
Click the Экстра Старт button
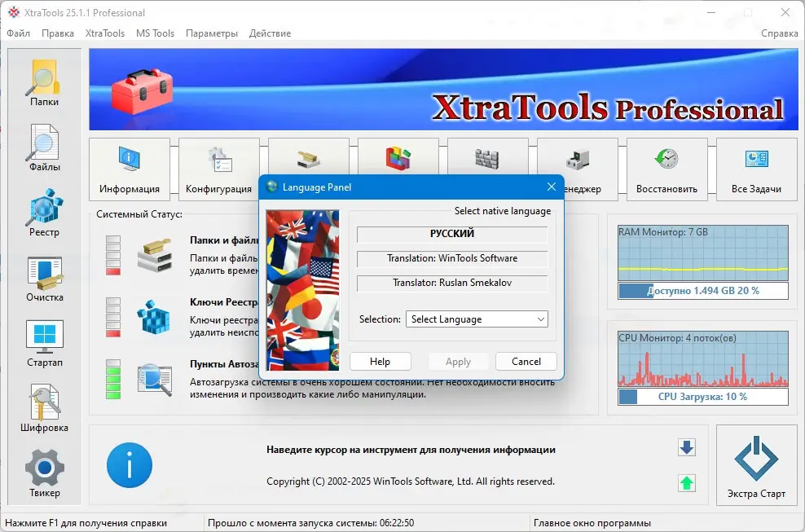coord(756,465)
